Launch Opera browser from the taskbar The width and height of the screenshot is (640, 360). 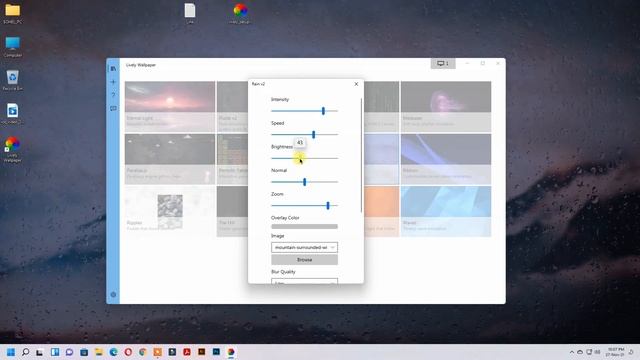coord(128,352)
